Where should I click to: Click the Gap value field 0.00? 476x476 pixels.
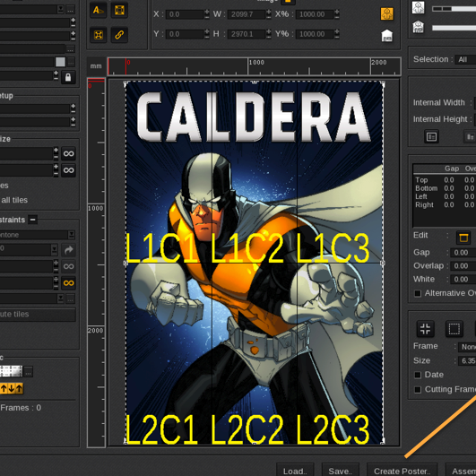(x=463, y=253)
